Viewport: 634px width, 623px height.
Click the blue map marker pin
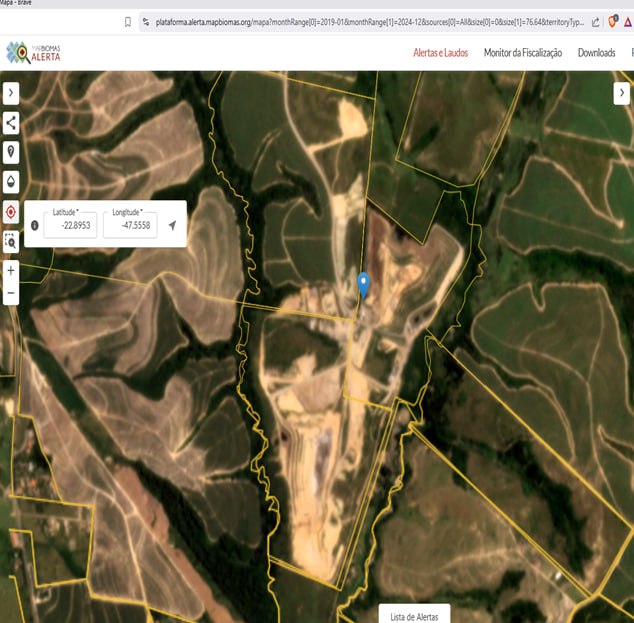pos(364,284)
